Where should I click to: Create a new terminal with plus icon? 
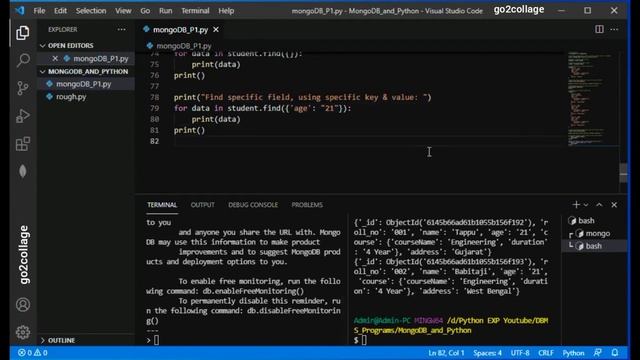(x=576, y=204)
